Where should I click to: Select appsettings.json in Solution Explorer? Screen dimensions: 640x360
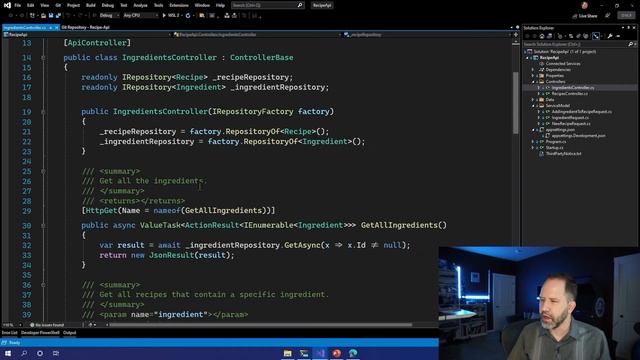tap(560, 130)
